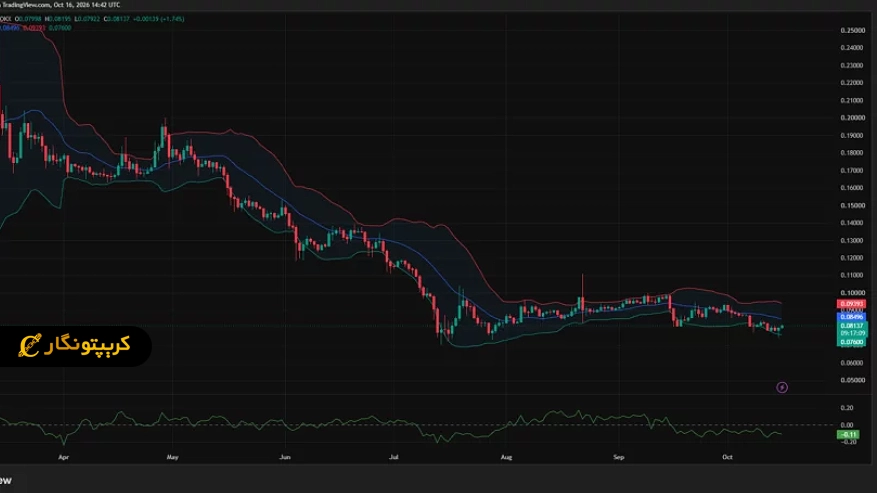Click the 0.22000 price axis label
The image size is (877, 493).
(852, 83)
